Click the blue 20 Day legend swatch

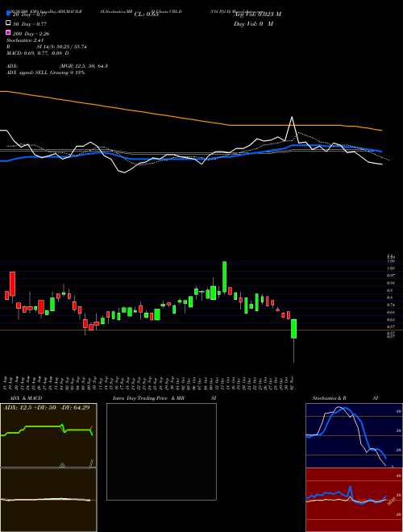click(8, 14)
